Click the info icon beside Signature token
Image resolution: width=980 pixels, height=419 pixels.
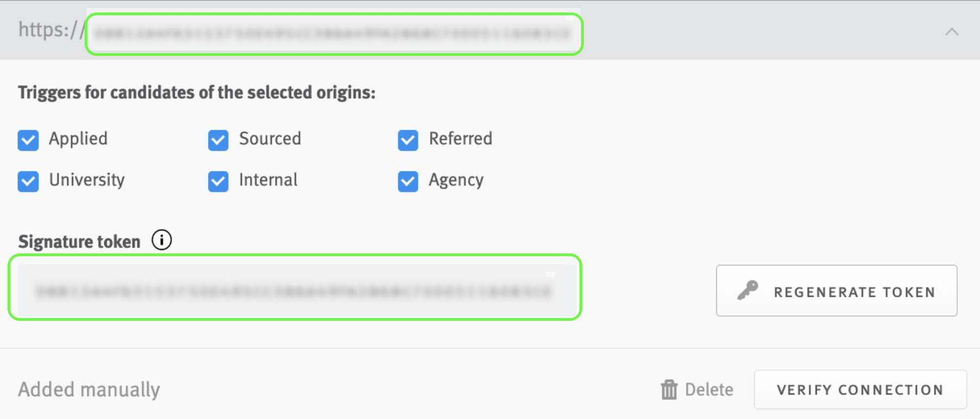pos(161,239)
